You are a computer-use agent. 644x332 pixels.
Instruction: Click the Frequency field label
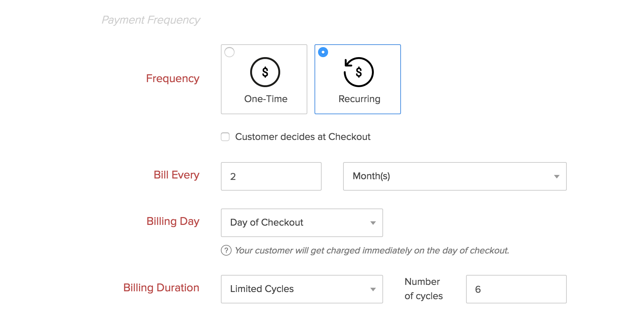pos(173,79)
